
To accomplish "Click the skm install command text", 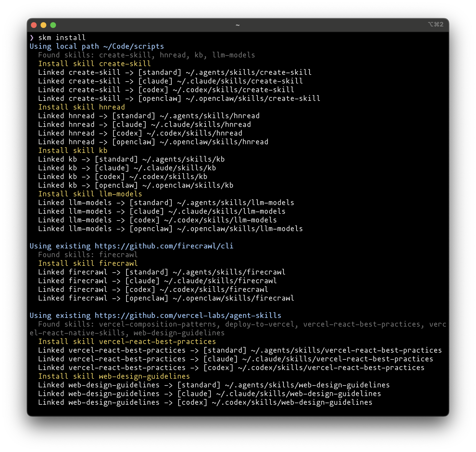I will pyautogui.click(x=62, y=38).
